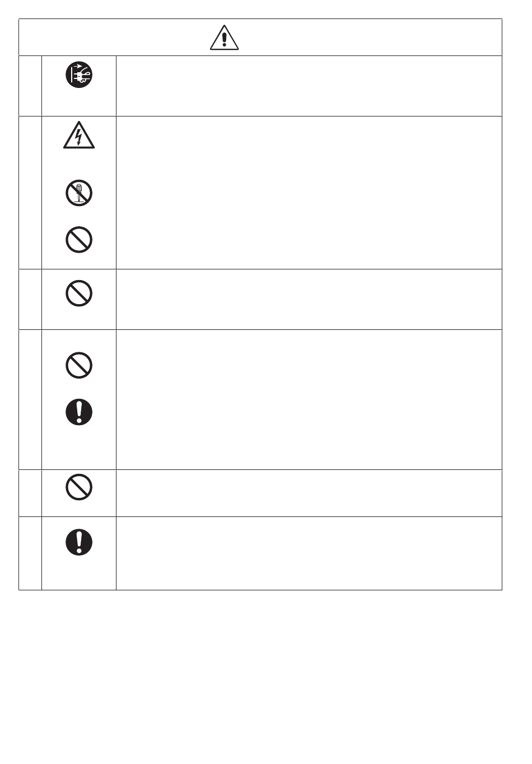Screen dimensions: 532x764
Task: Click the narrow cell left of the do-not-disassemble icon
Action: [30, 193]
